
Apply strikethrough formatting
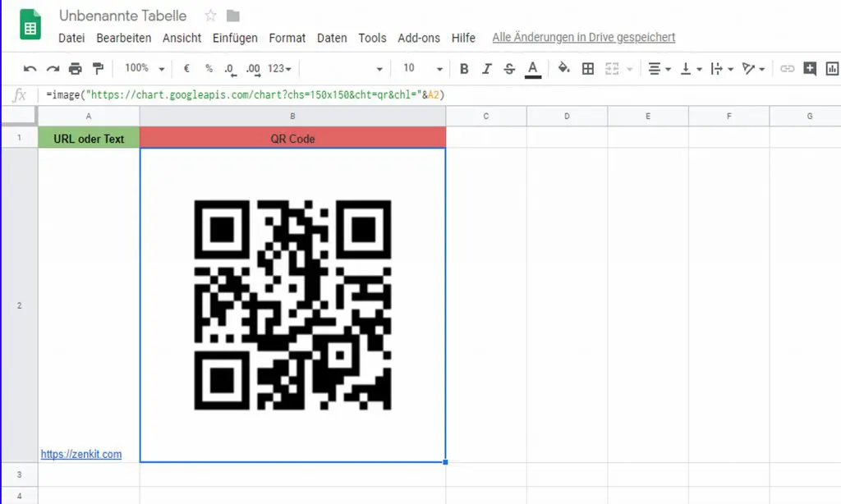point(508,68)
